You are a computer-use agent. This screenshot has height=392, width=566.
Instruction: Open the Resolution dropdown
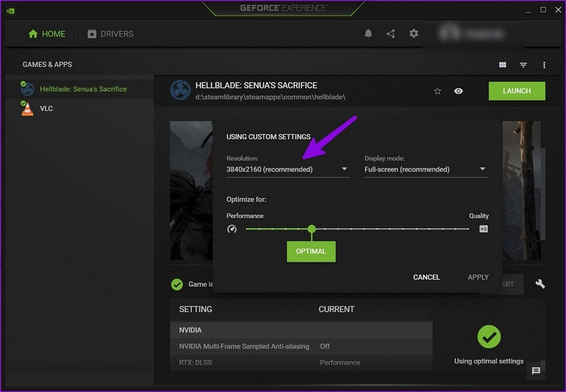click(x=288, y=169)
